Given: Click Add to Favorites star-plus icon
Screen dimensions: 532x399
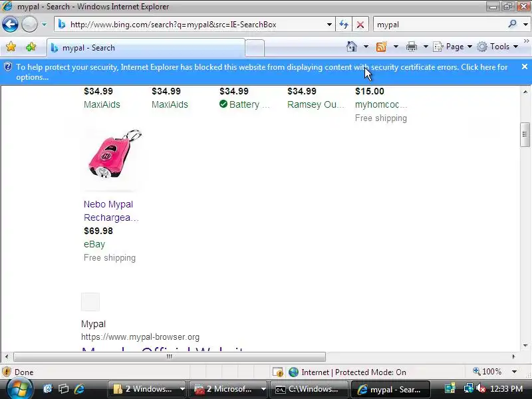Looking at the screenshot, I should pos(31,47).
